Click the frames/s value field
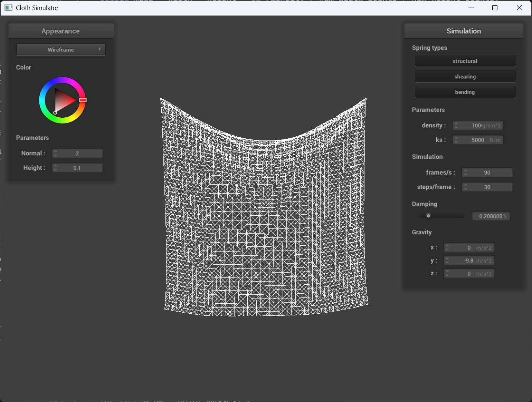Screen dimensions: 532x402 (487, 173)
